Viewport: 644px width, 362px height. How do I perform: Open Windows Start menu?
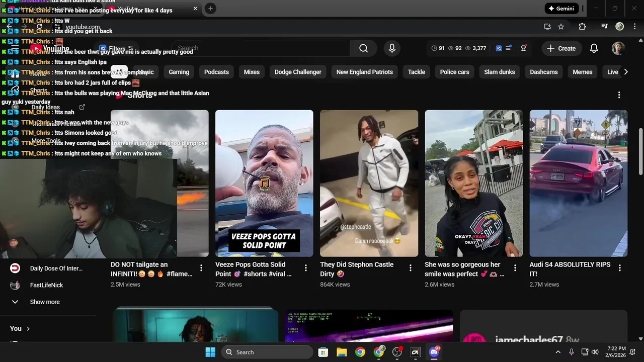[x=210, y=352]
